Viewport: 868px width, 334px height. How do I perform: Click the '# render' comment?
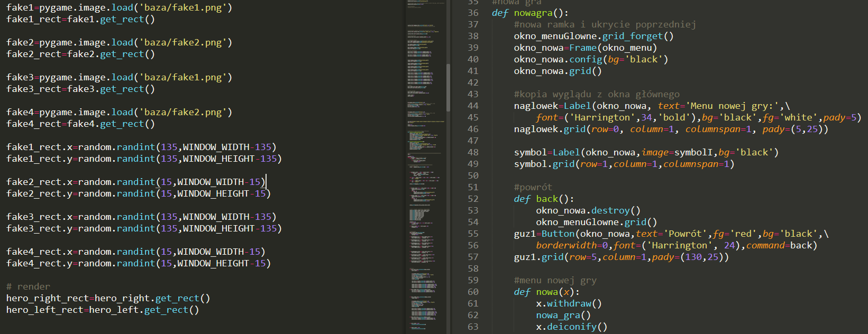tap(28, 286)
